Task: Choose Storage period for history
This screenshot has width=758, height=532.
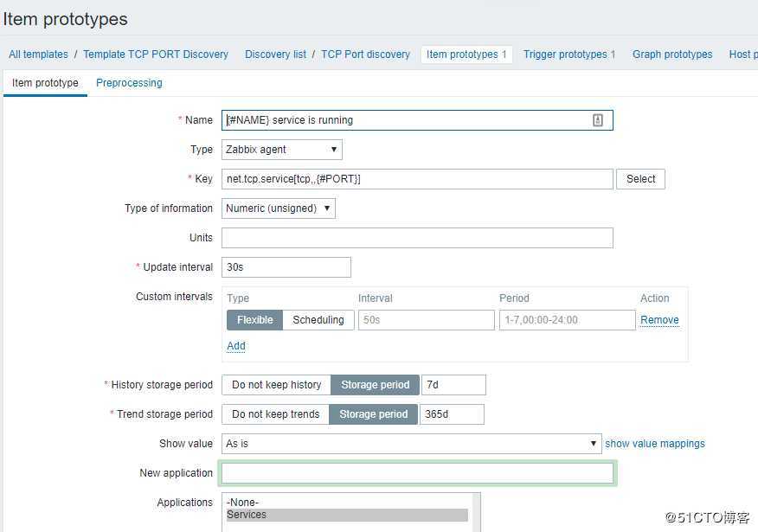Action: (376, 385)
